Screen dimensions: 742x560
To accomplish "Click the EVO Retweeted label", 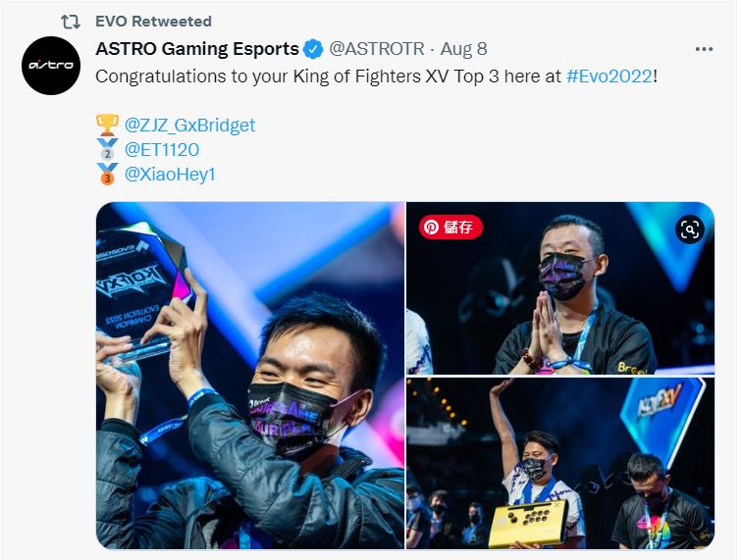I will tap(153, 22).
